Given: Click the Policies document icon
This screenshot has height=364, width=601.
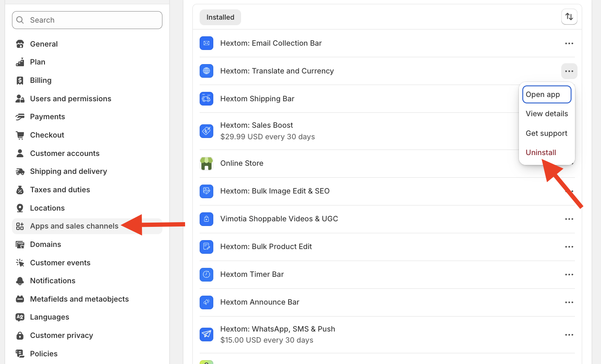Looking at the screenshot, I should point(20,354).
